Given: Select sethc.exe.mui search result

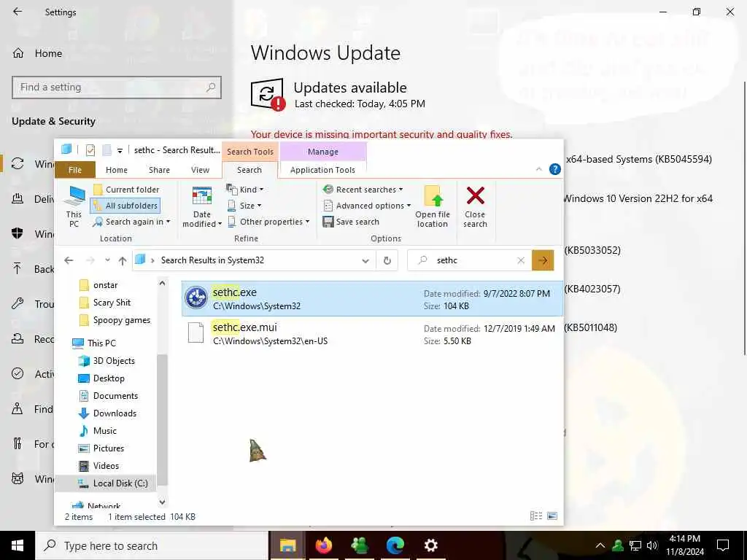Looking at the screenshot, I should coord(372,333).
